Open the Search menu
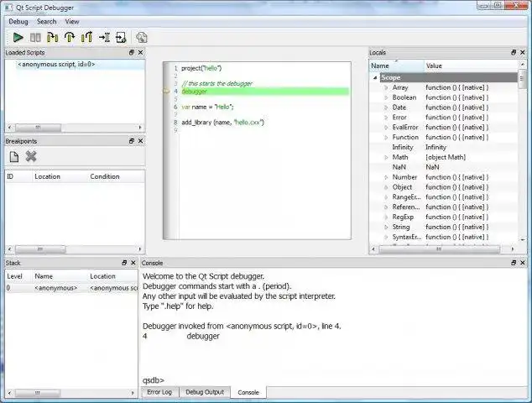 46,21
